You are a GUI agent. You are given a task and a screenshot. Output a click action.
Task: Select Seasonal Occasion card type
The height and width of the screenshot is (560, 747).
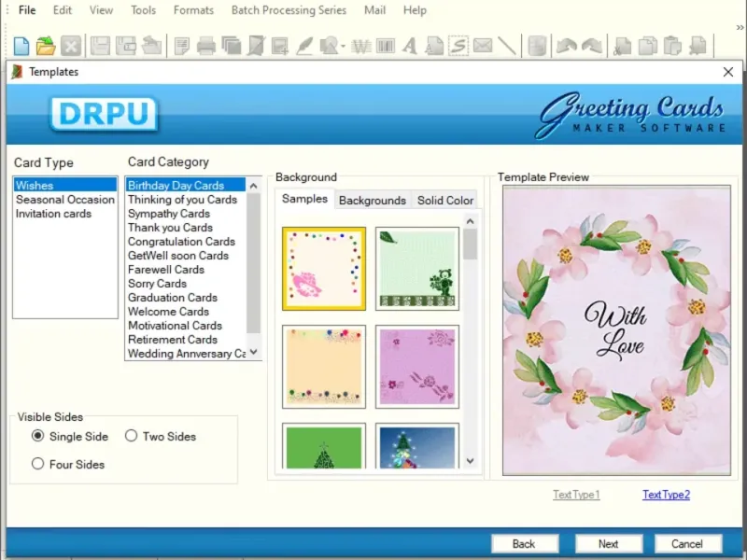pyautogui.click(x=65, y=200)
